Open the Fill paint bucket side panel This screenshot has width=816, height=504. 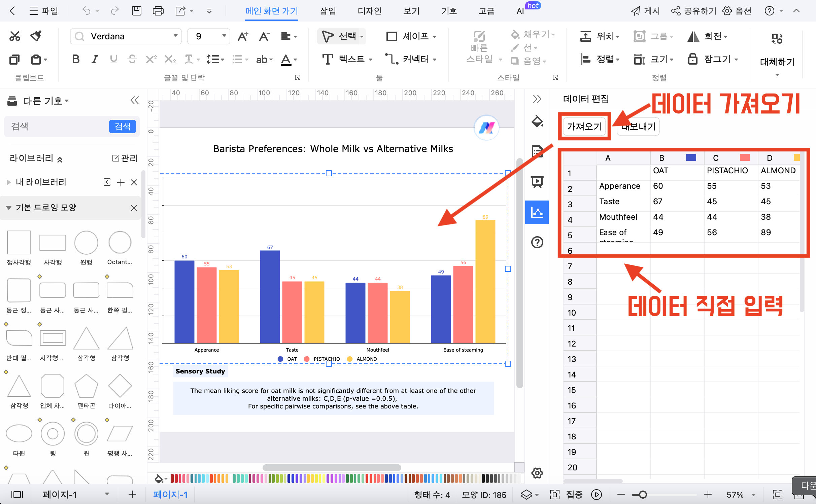pyautogui.click(x=537, y=121)
